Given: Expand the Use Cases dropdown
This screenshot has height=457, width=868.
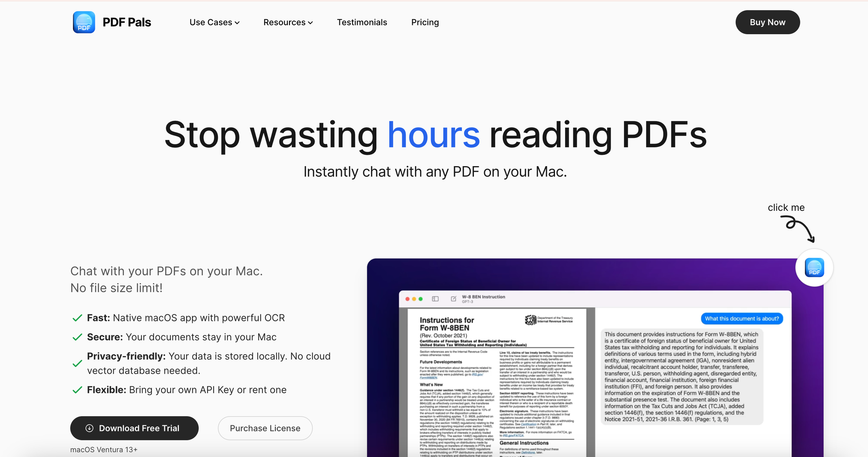Looking at the screenshot, I should pyautogui.click(x=214, y=22).
